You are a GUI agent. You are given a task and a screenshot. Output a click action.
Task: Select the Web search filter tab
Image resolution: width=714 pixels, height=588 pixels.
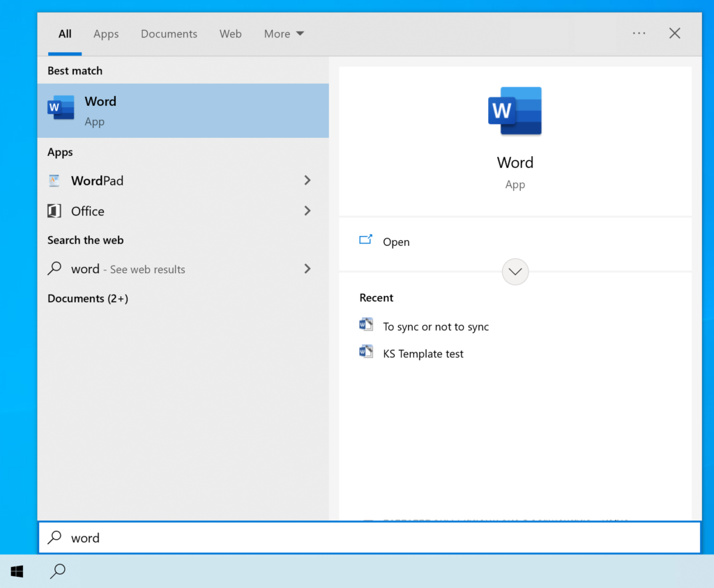pyautogui.click(x=230, y=33)
